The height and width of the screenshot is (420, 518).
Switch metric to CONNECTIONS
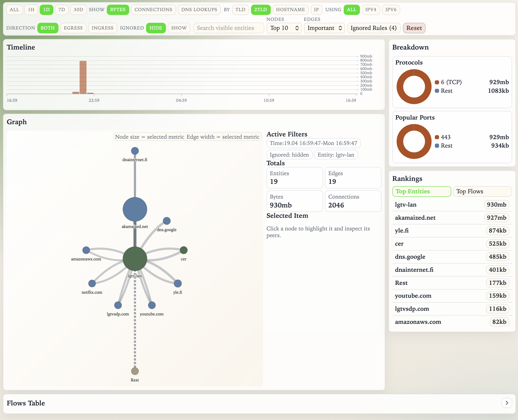point(153,9)
